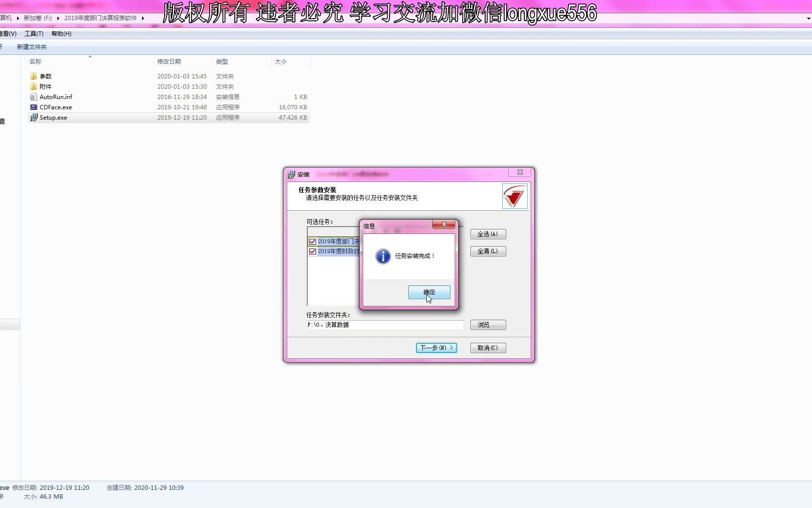
Task: Click the installer title bar icon
Action: tap(291, 174)
